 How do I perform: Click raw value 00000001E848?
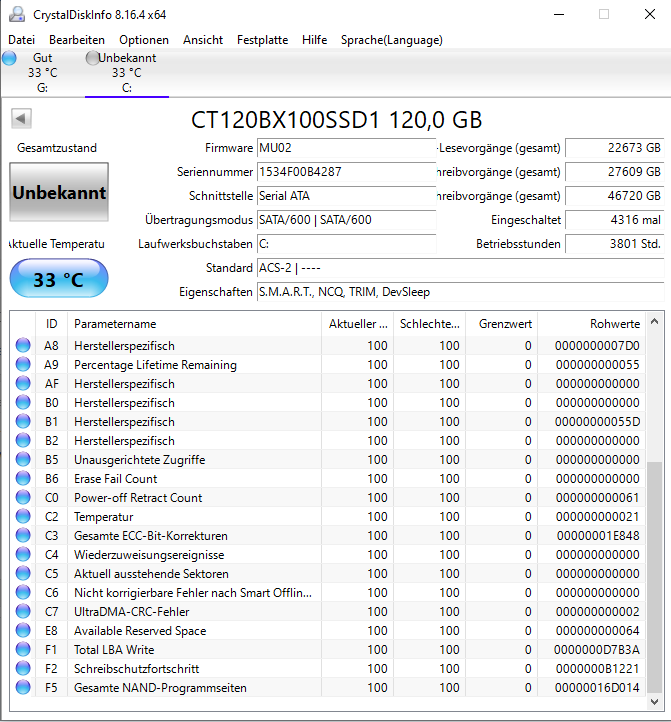point(598,536)
